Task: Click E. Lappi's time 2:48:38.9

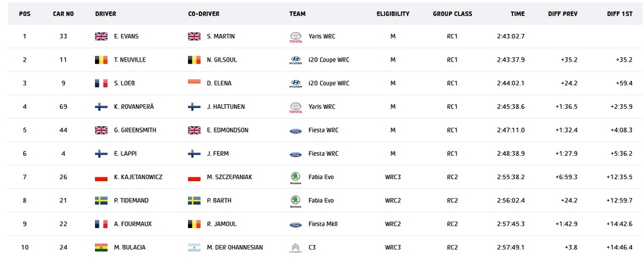Action: [x=511, y=154]
